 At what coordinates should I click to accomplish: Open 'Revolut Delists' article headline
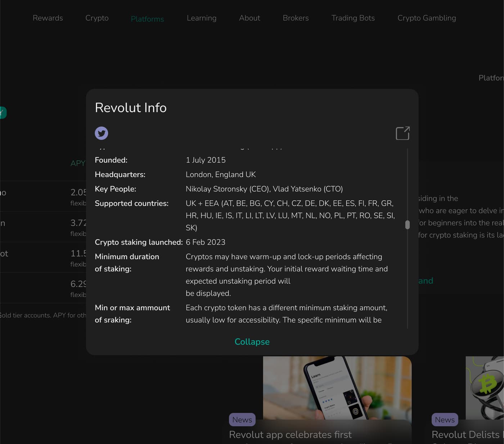(x=465, y=435)
